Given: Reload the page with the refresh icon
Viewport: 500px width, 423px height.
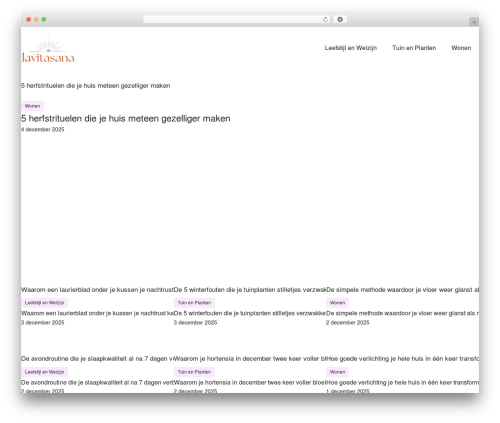Looking at the screenshot, I should pyautogui.click(x=325, y=19).
